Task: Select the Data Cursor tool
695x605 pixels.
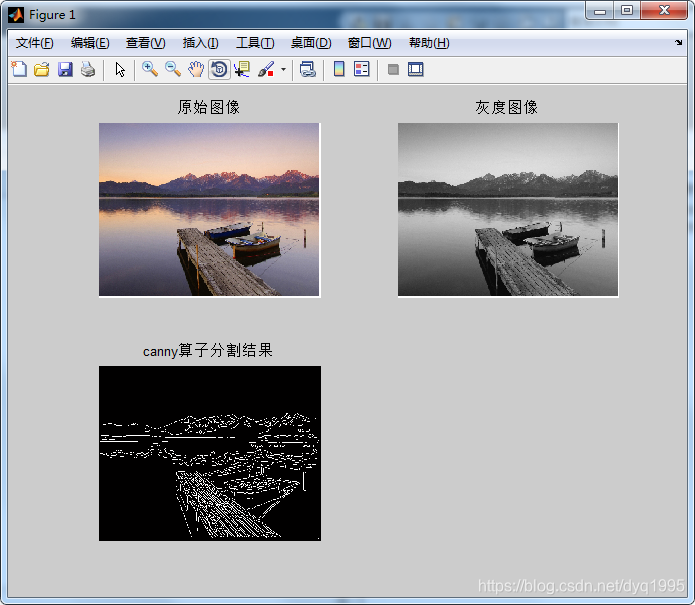Action: (x=242, y=70)
